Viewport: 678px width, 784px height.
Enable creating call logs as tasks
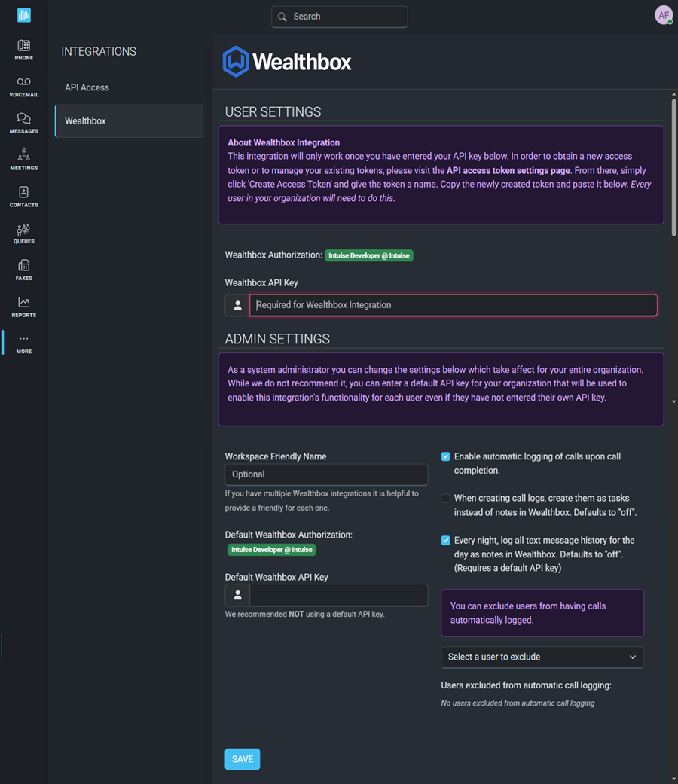[x=446, y=499]
